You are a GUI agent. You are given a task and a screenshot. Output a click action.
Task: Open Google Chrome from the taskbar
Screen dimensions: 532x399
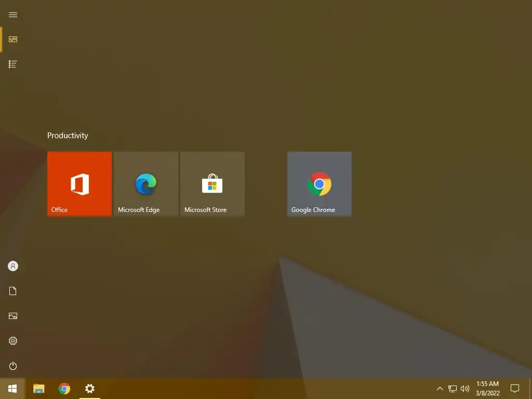coord(64,389)
